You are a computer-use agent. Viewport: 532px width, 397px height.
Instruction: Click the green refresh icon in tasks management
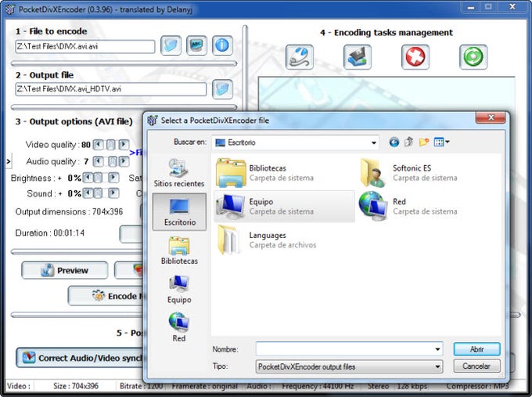[x=473, y=57]
